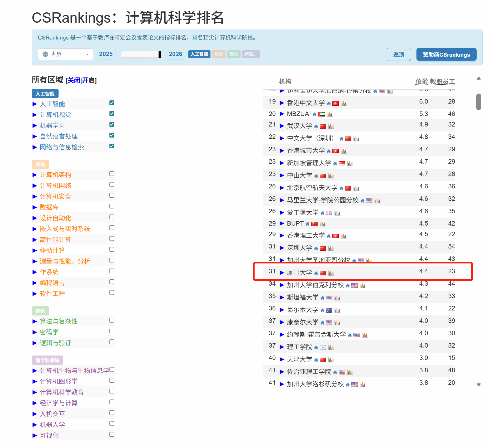Enable the 数据库 area checkbox
The width and height of the screenshot is (489, 448).
112,206
